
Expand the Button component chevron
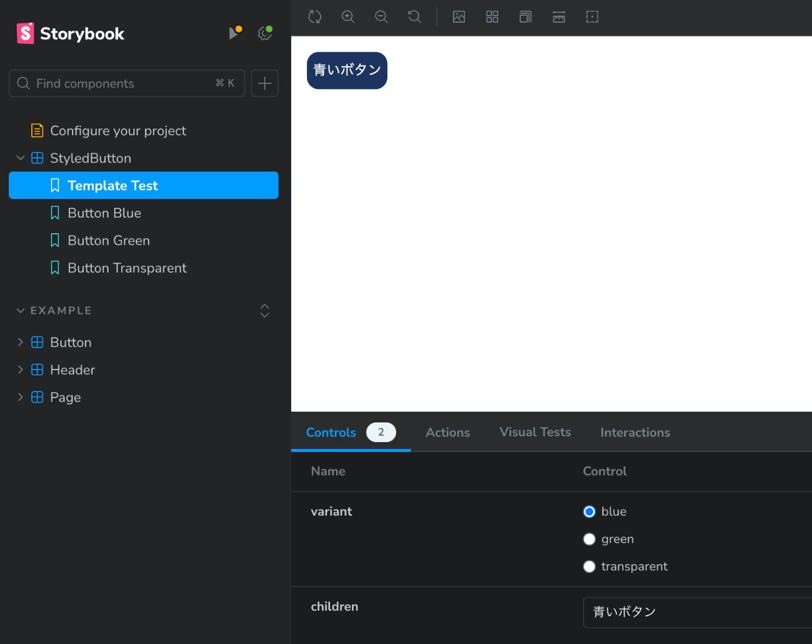click(21, 342)
